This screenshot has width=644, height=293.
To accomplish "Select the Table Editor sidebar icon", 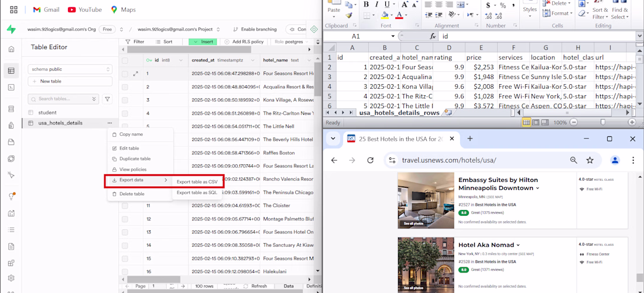I will [12, 71].
